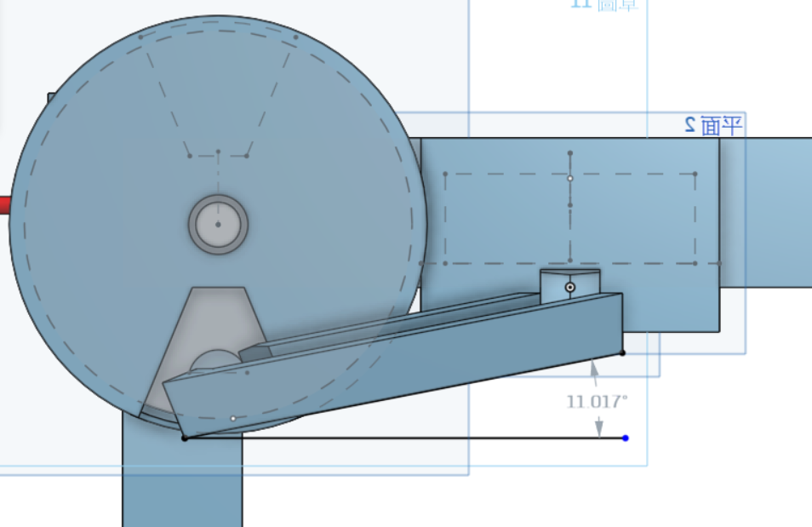Click the partially visible sketch label at top

[603, 5]
